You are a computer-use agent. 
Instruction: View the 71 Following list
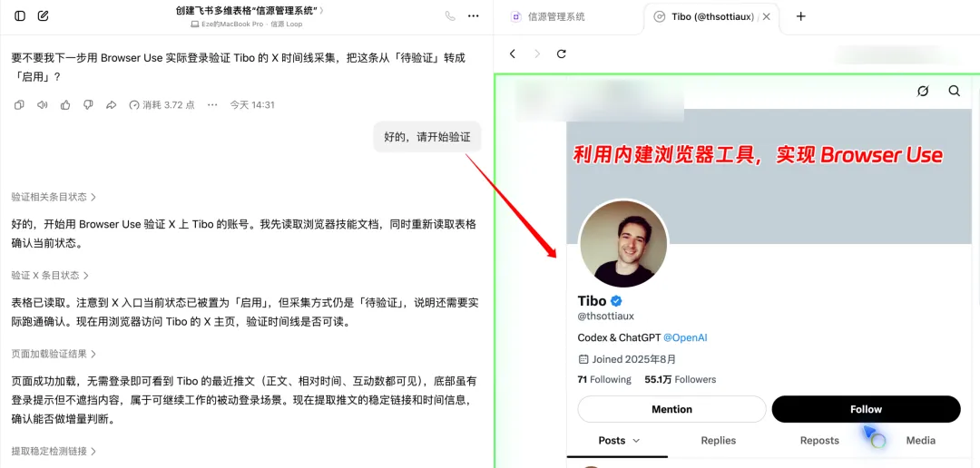click(x=604, y=379)
